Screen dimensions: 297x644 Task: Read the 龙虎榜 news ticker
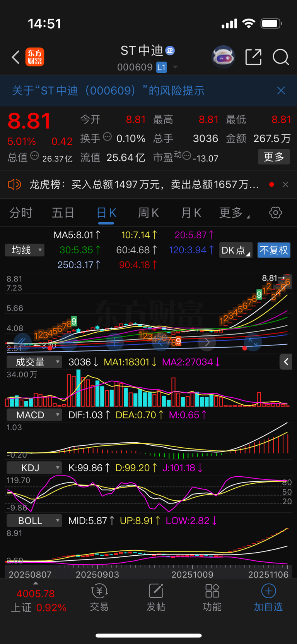(x=144, y=184)
